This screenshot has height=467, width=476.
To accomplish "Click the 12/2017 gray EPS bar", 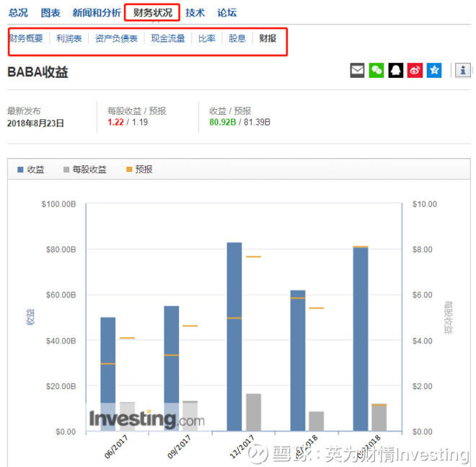I will click(x=253, y=412).
